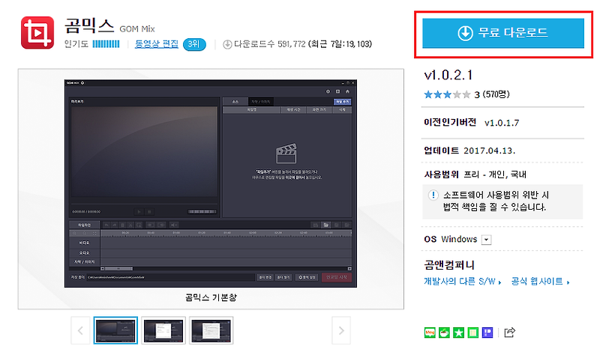
Task: Share to Naver blog icon
Action: click(430, 333)
